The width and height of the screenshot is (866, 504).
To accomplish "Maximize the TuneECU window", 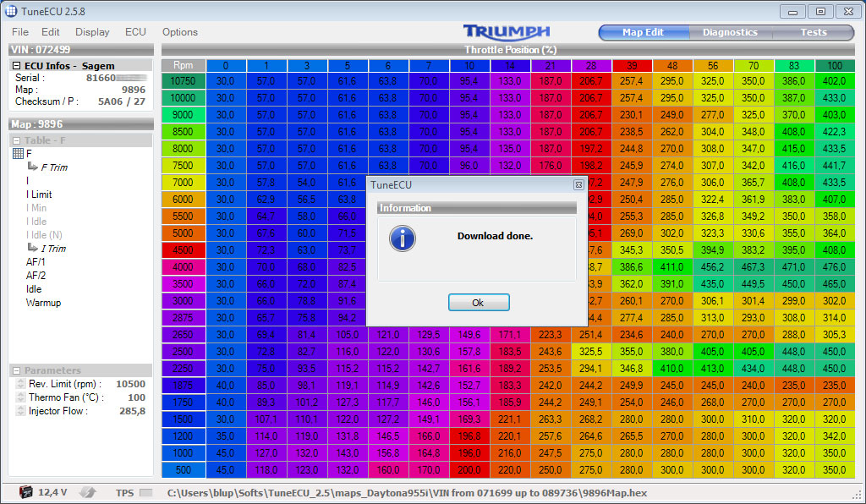I will [820, 11].
